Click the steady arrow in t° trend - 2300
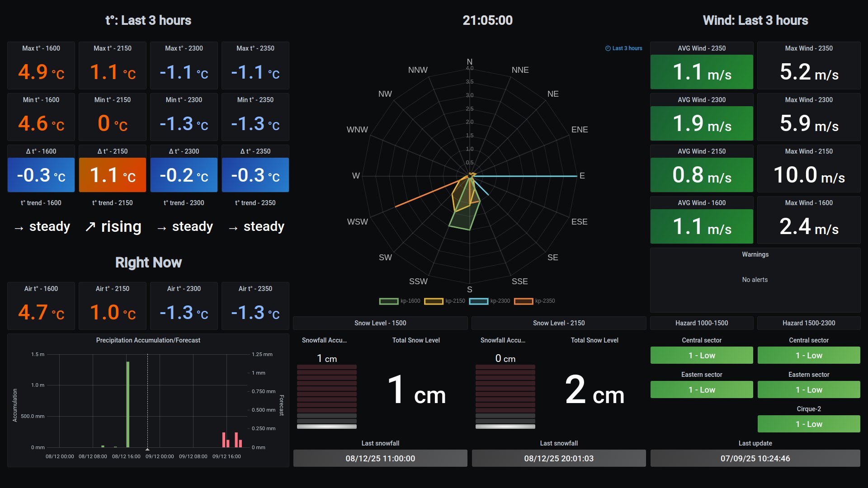The height and width of the screenshot is (488, 868). (x=161, y=228)
